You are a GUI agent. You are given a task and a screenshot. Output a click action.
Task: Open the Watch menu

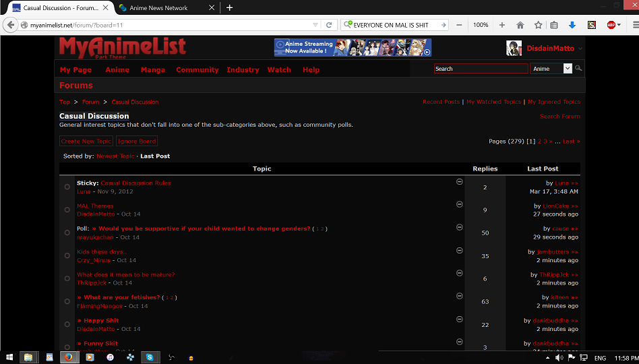pos(279,69)
